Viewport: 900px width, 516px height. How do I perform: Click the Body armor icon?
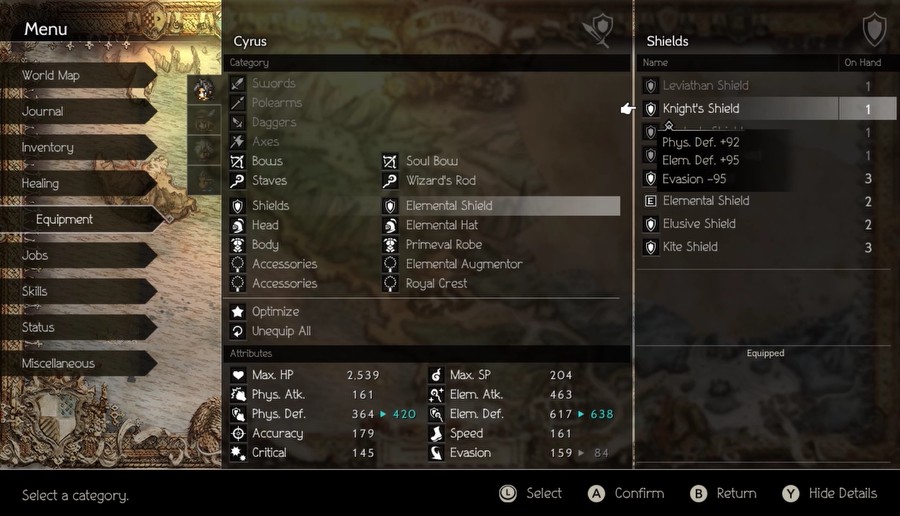tap(238, 245)
